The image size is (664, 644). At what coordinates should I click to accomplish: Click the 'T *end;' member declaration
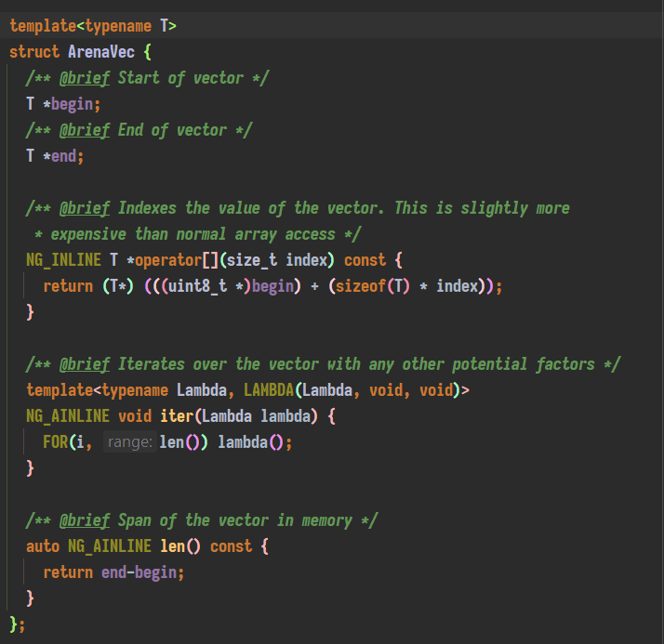point(55,156)
